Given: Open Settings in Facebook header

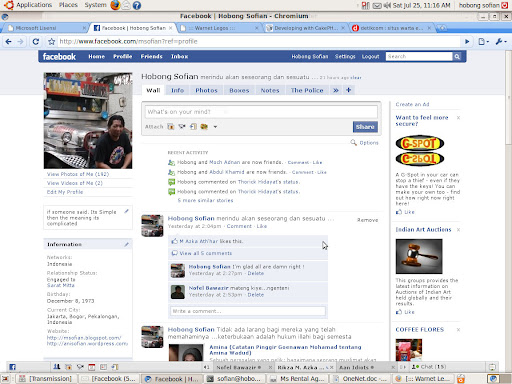Looking at the screenshot, I should point(345,57).
